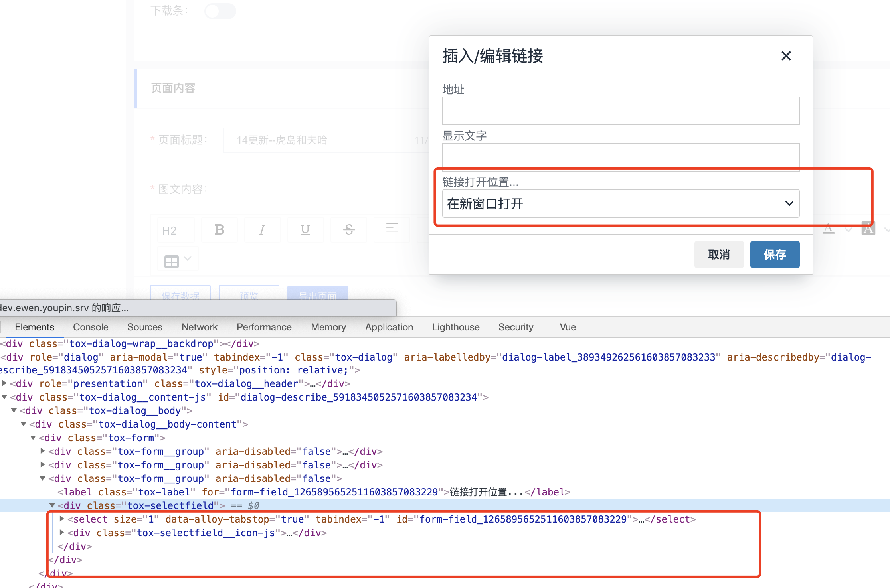The height and width of the screenshot is (588, 890).
Task: Click the 取消 button
Action: 718,254
